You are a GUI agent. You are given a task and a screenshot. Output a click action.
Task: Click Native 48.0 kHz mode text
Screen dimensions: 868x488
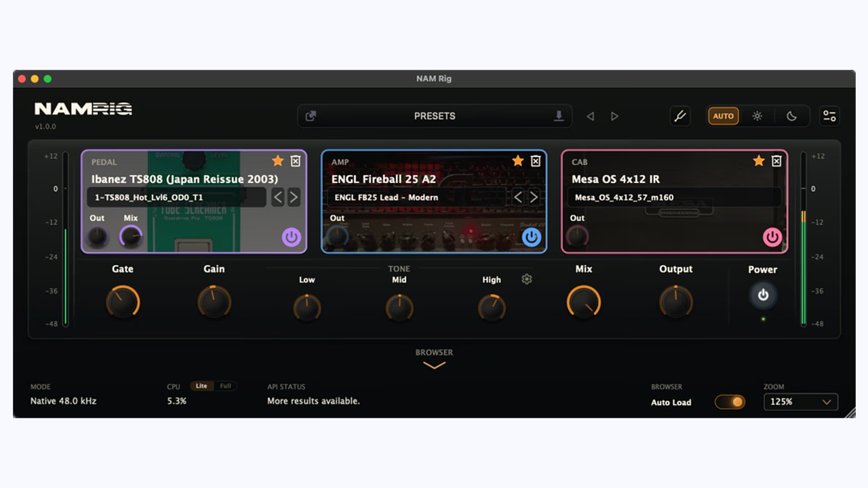[x=64, y=401]
